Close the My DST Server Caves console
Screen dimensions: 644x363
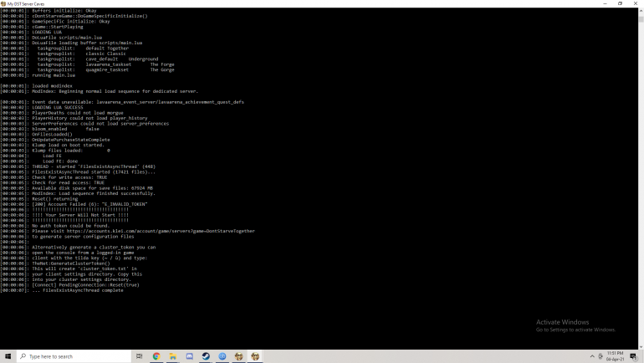point(636,3)
